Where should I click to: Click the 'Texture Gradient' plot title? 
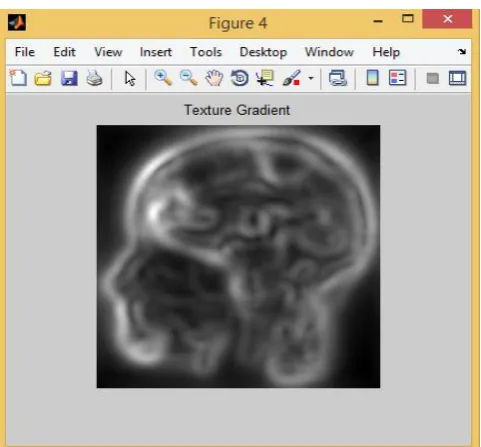click(237, 110)
